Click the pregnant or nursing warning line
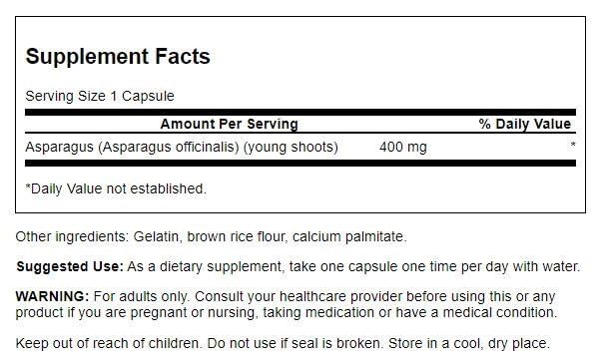The width and height of the screenshot is (599, 364). coord(287,312)
